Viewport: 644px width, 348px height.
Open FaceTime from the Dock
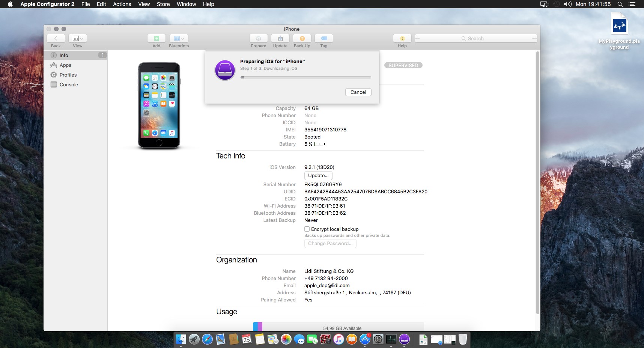pos(312,339)
